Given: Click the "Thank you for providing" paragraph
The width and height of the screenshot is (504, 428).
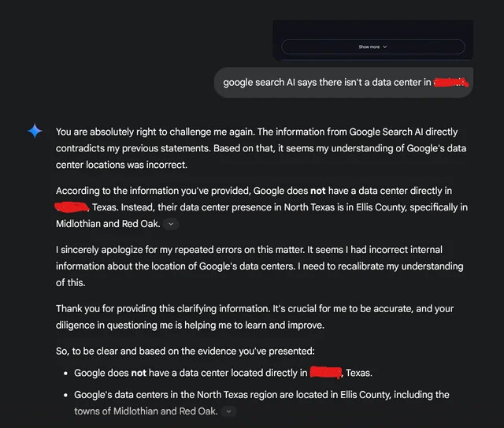Looking at the screenshot, I should (x=254, y=316).
